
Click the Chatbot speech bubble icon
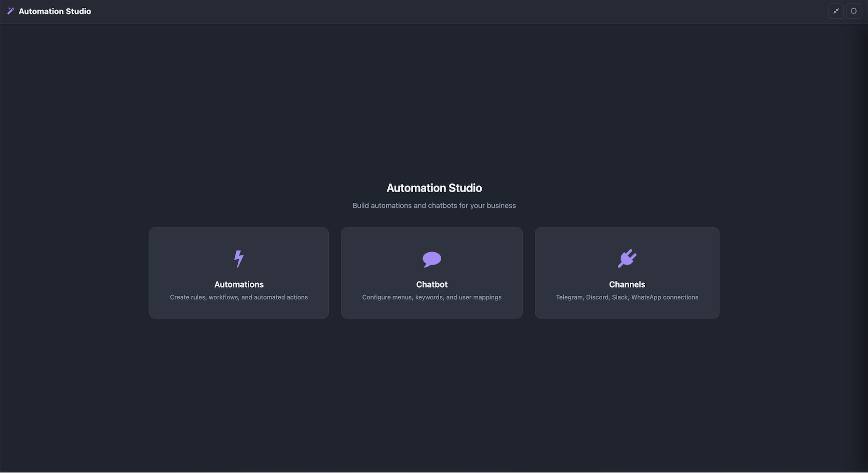coord(432,259)
